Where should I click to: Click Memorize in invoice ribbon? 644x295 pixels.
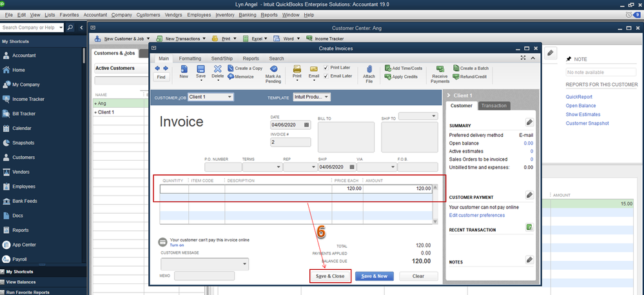[x=240, y=77]
